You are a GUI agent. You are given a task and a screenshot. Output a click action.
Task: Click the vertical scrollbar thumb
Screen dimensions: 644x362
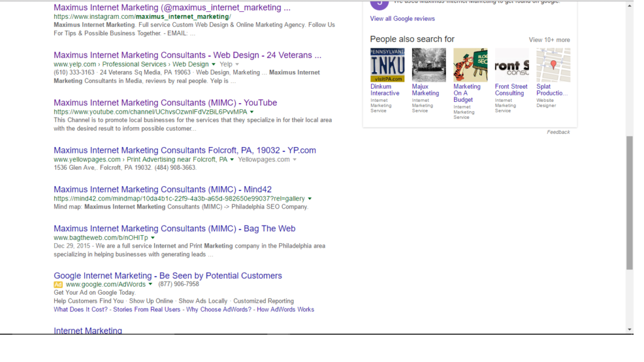[x=630, y=203]
